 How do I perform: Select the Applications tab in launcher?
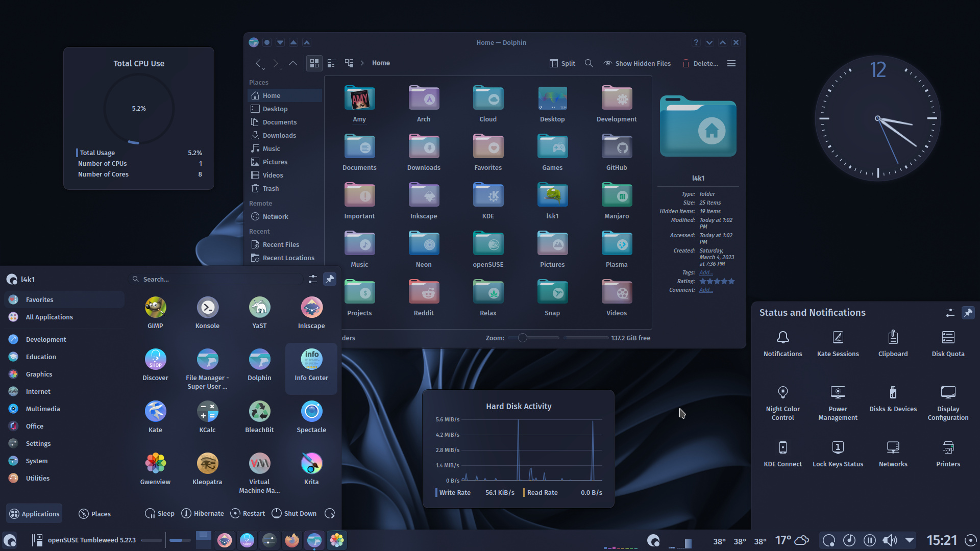[x=34, y=513]
